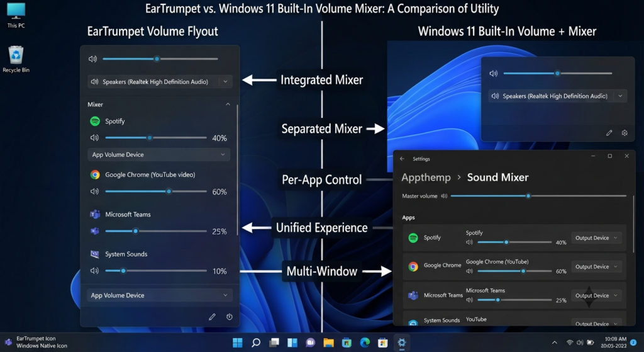
Task: Set Chrome slider in Settings Sound Mixer
Action: tap(514, 271)
